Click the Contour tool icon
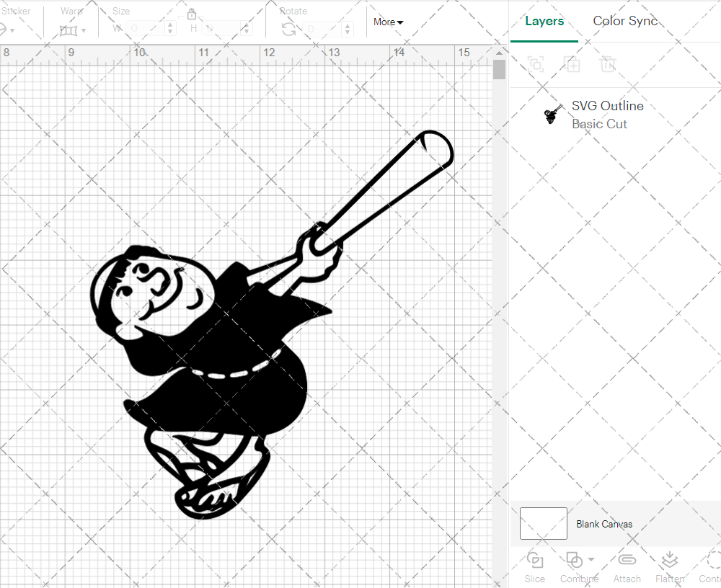Image resolution: width=721 pixels, height=588 pixels. coord(713,560)
